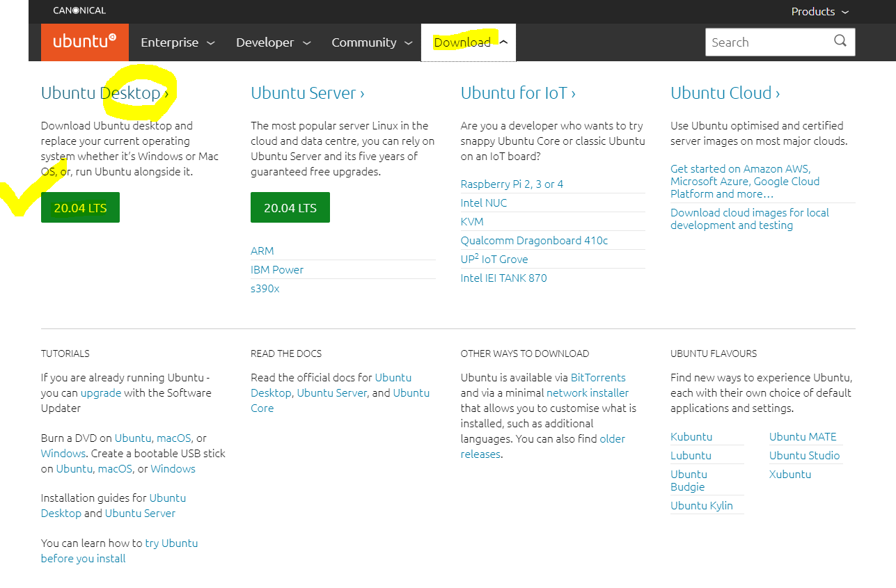This screenshot has width=896, height=588.
Task: Expand the Developer menu
Action: tap(273, 42)
